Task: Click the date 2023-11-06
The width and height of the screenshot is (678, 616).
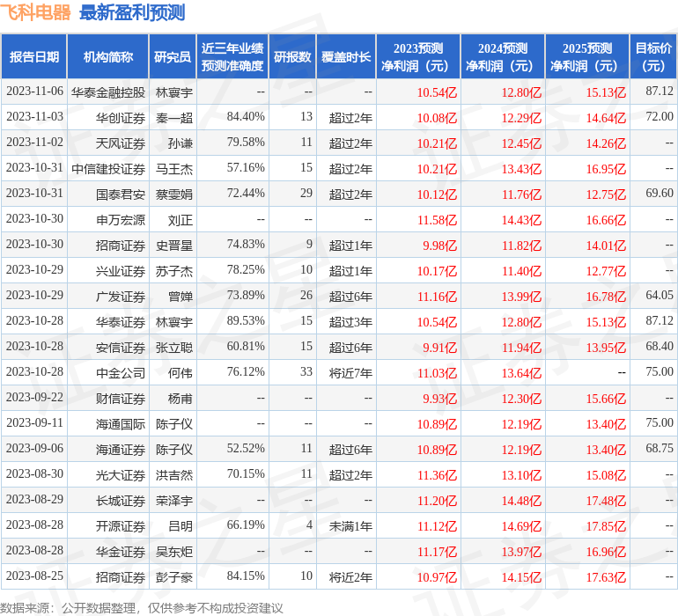Action: pyautogui.click(x=34, y=91)
